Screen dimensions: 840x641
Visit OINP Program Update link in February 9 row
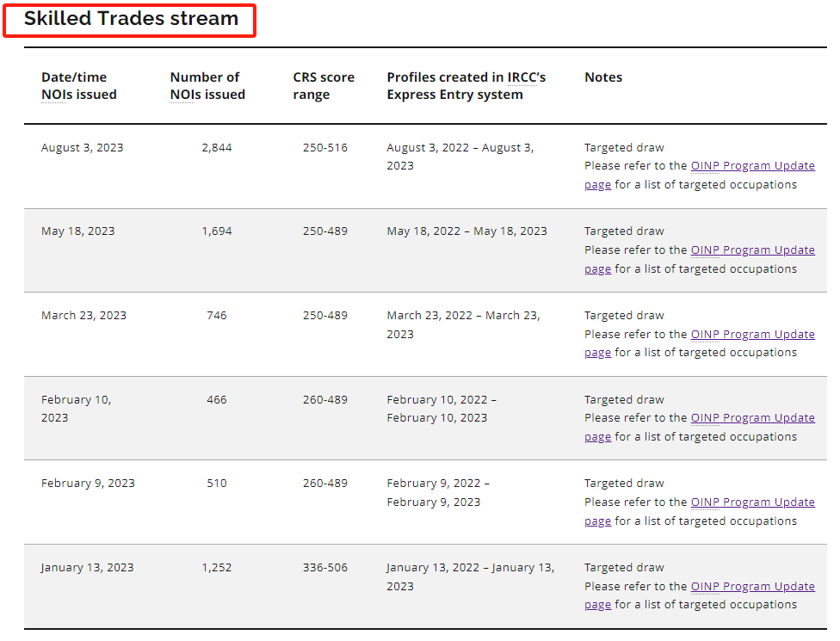[x=752, y=502]
